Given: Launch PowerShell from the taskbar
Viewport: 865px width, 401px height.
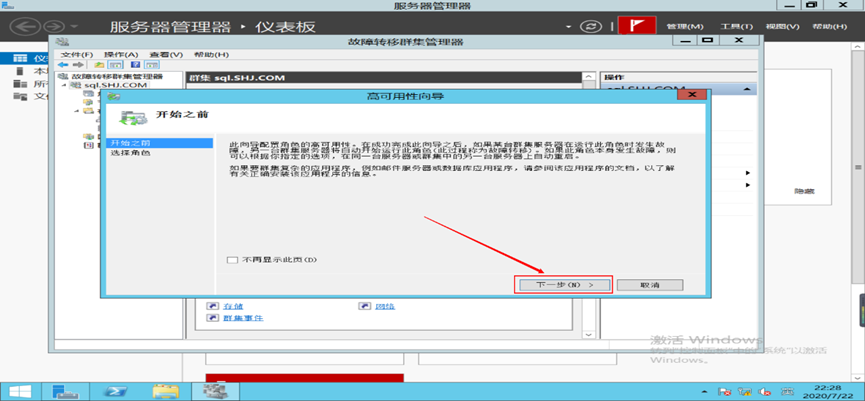Looking at the screenshot, I should click(x=116, y=392).
